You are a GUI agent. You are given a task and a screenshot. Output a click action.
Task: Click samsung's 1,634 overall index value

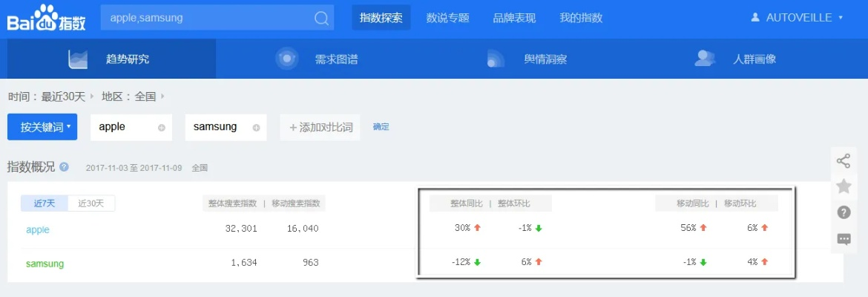click(243, 263)
